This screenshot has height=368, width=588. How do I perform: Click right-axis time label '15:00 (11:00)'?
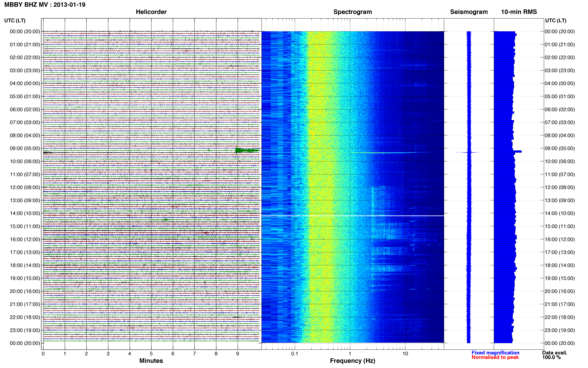(560, 226)
